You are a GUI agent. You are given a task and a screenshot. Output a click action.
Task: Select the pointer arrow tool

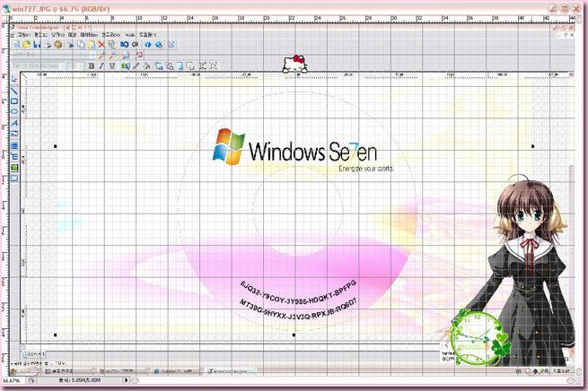[x=14, y=80]
